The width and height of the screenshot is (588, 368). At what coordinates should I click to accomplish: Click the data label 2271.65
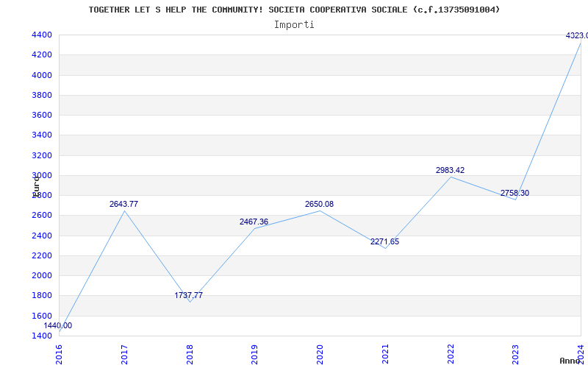pos(384,241)
